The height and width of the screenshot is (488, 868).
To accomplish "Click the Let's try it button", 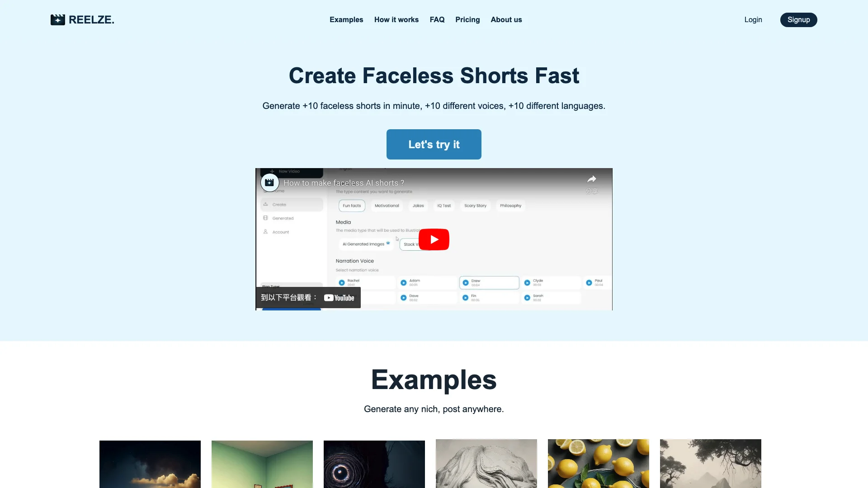I will (x=434, y=144).
